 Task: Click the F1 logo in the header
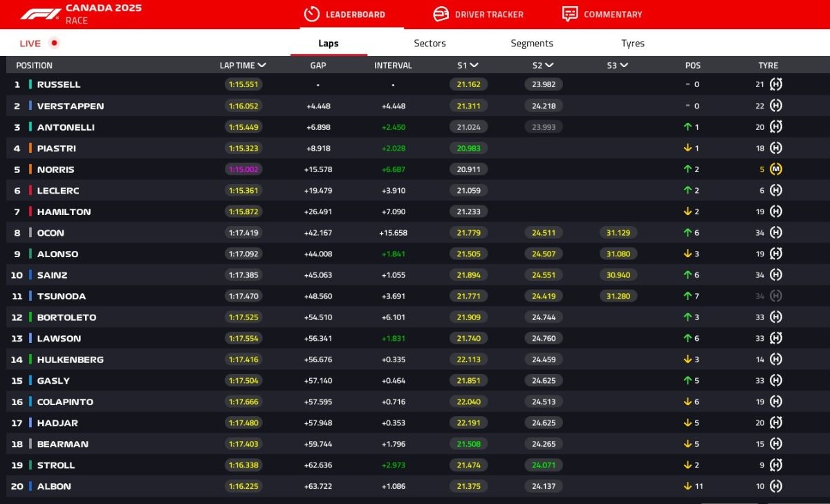tap(40, 14)
